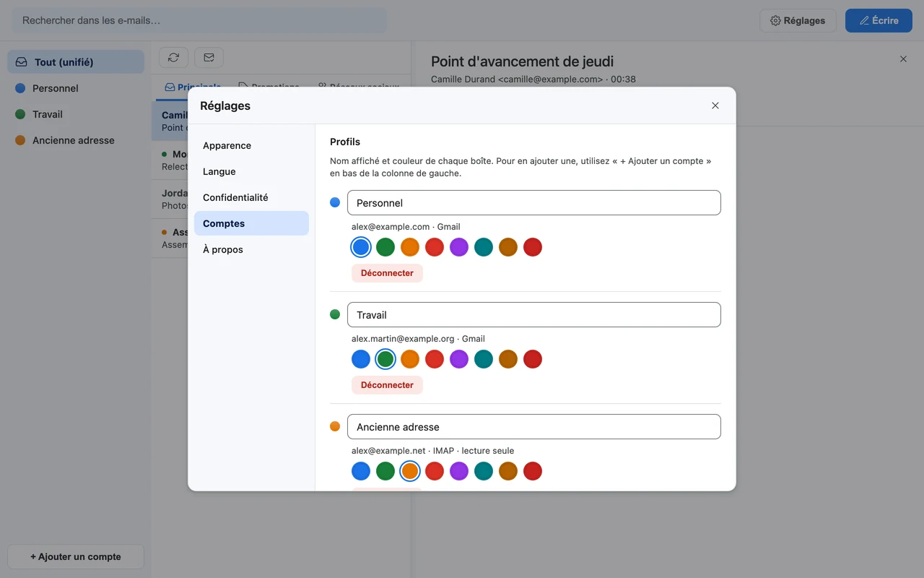Choose the teal swatch for Travail

pyautogui.click(x=484, y=359)
